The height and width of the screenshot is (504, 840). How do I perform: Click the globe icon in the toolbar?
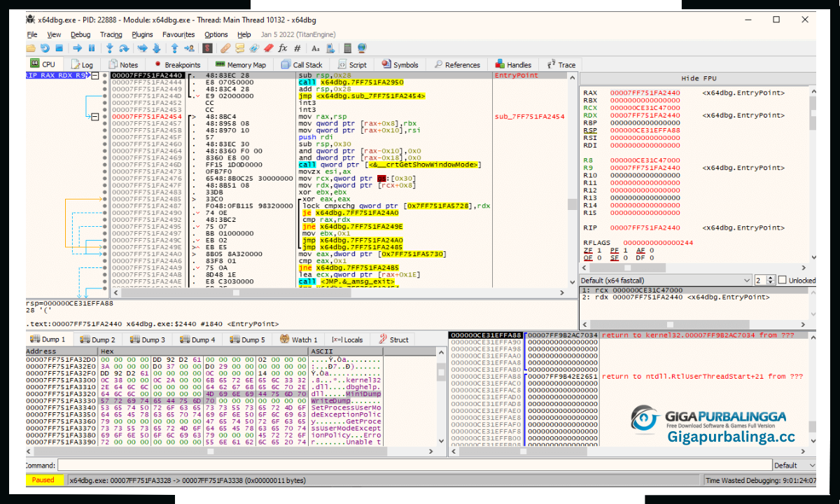(x=362, y=48)
